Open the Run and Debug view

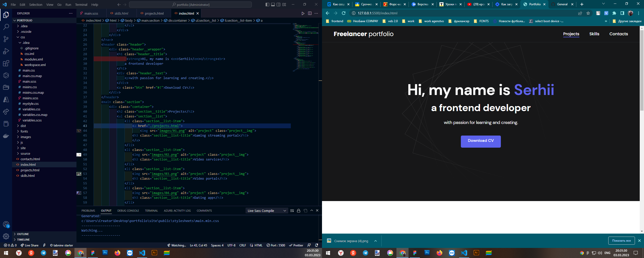[6, 51]
